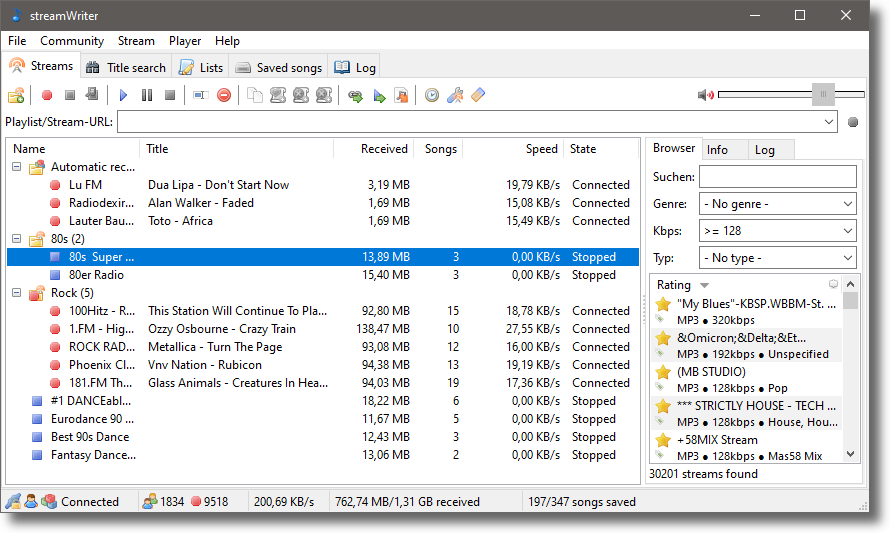Click the browser list scroll down arrow
The image size is (890, 533).
[850, 454]
